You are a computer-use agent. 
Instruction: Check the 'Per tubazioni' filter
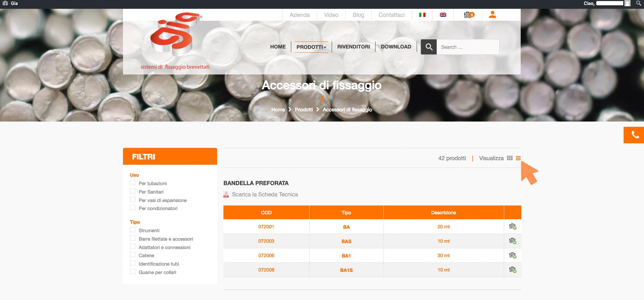[x=133, y=183]
